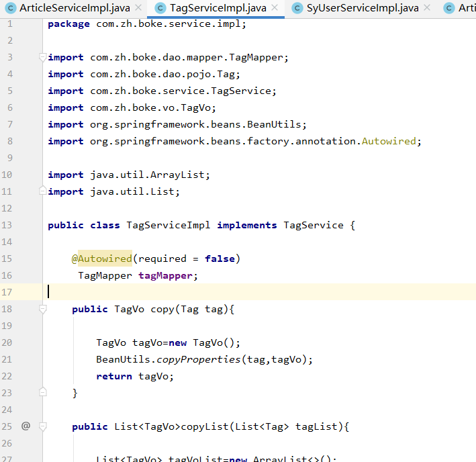Click the class icon on ArticleServiceImpl.java tab
476x462 pixels.
(11, 8)
